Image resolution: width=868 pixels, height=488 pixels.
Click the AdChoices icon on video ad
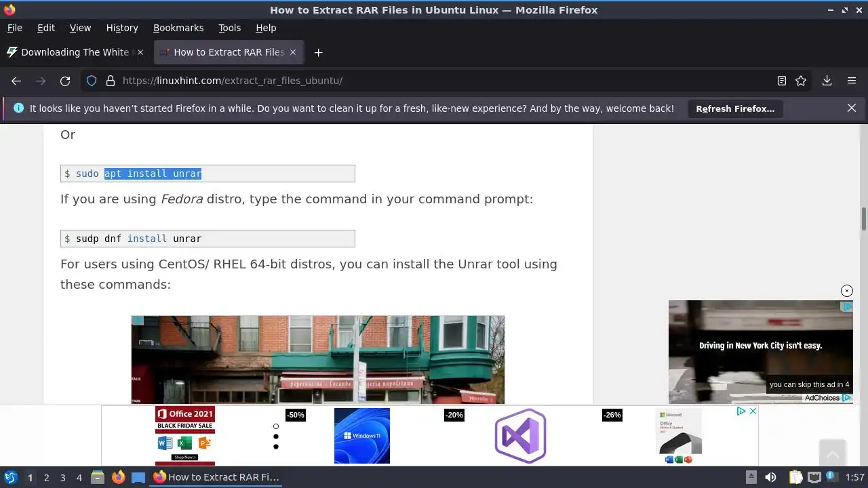pos(847,398)
